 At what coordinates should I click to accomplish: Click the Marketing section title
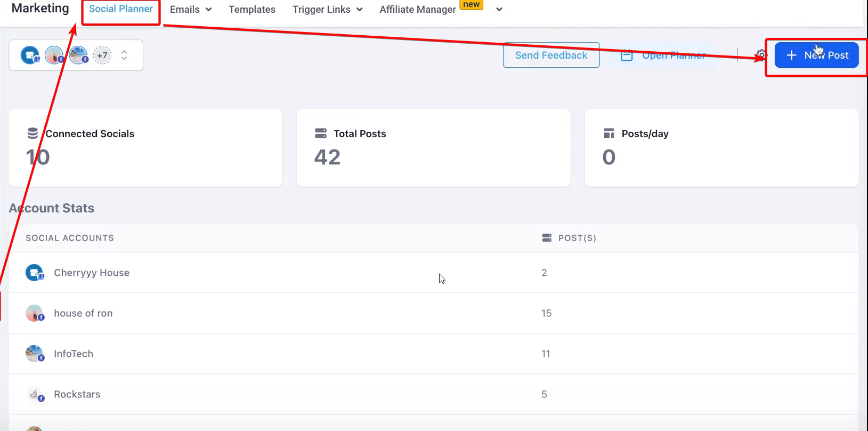click(40, 8)
